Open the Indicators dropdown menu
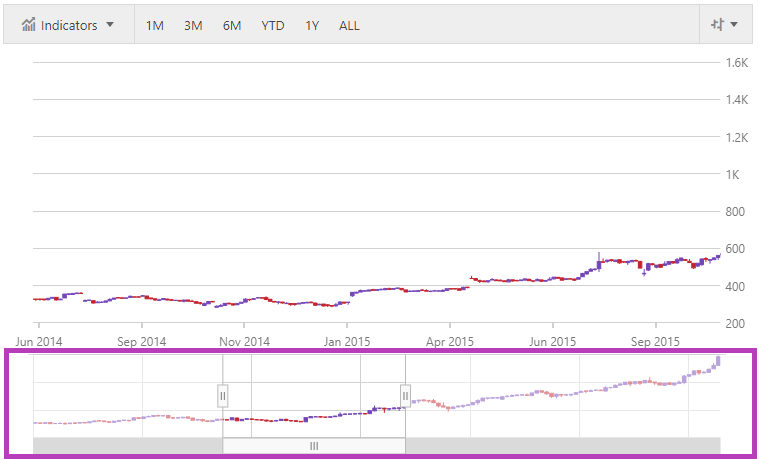The image size is (759, 459). (x=68, y=25)
